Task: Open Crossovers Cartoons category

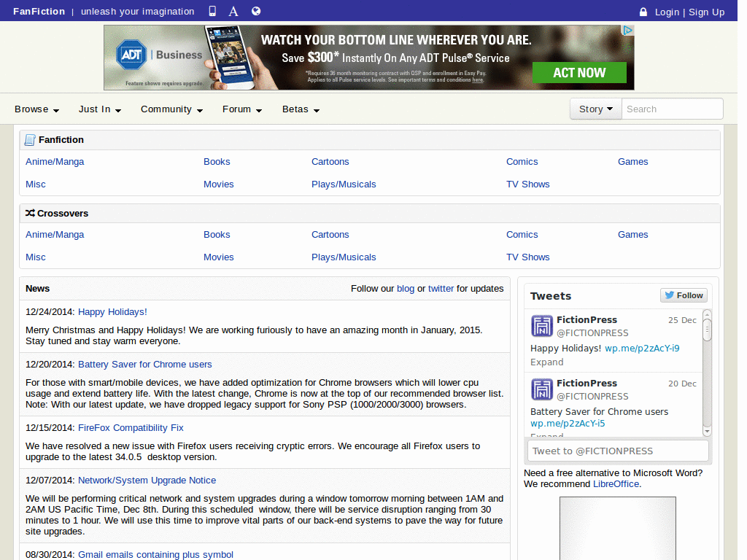Action: click(330, 234)
